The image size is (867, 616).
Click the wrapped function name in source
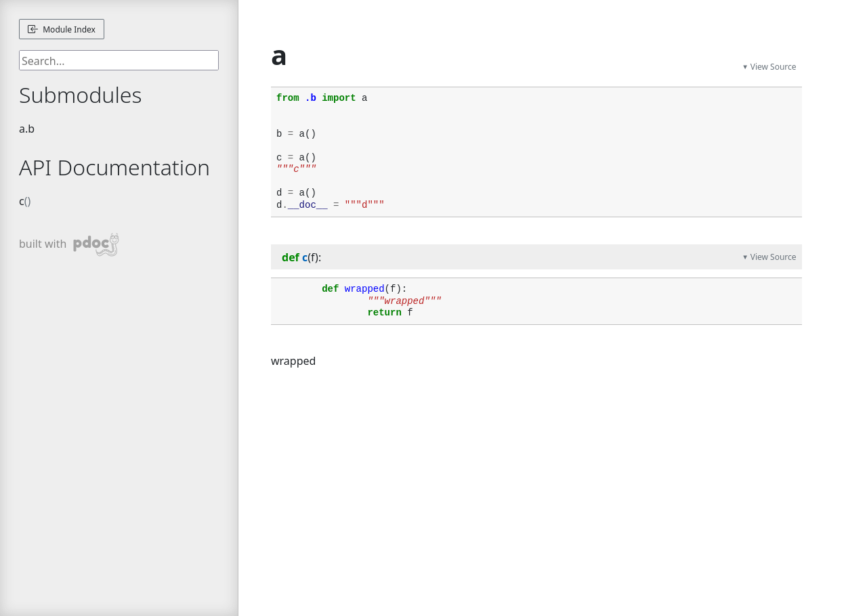(x=364, y=288)
